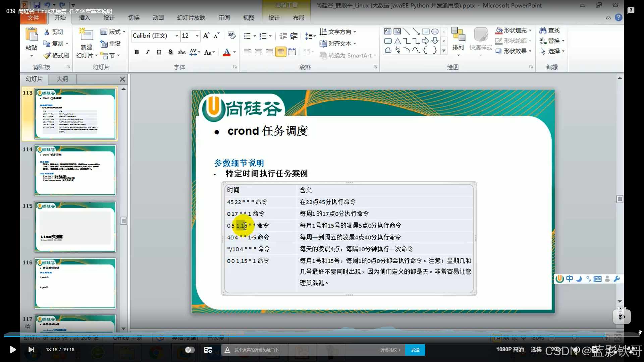Click the Increase Indent icon
The image size is (644, 362).
click(x=294, y=36)
